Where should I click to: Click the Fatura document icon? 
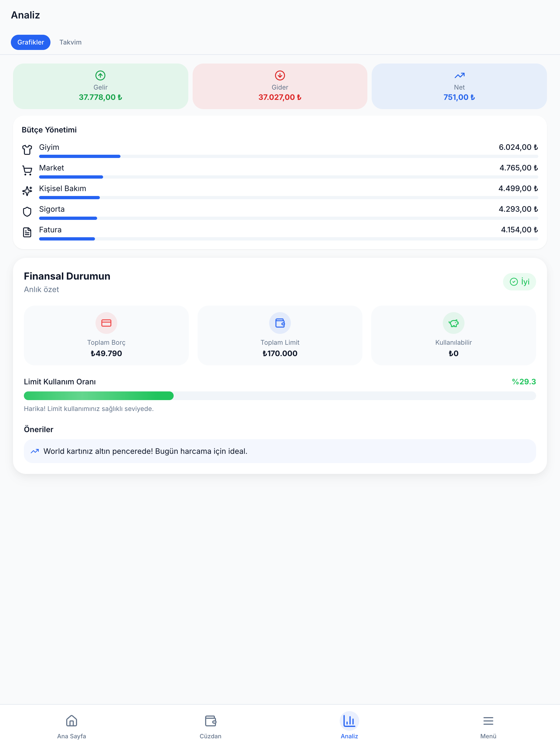[27, 232]
